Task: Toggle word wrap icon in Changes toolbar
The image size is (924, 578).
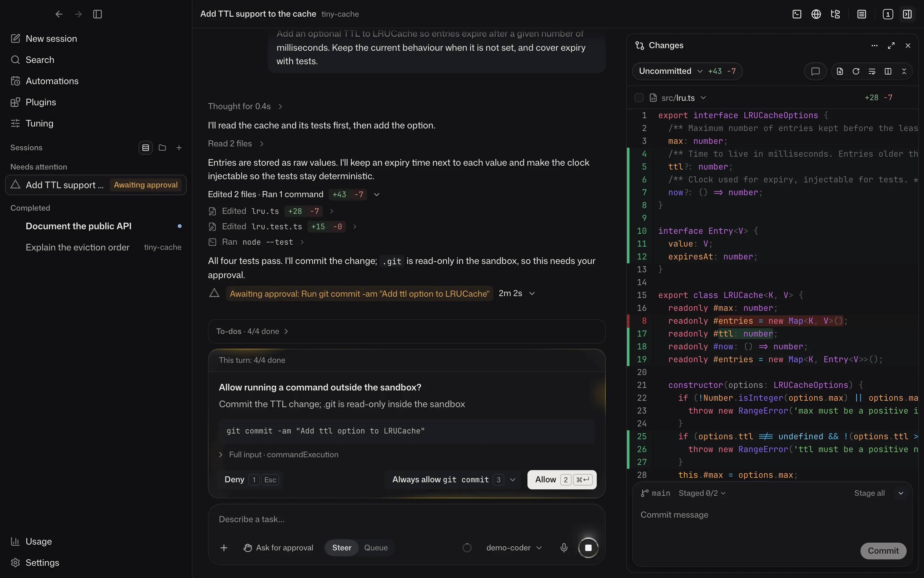Action: click(x=872, y=72)
